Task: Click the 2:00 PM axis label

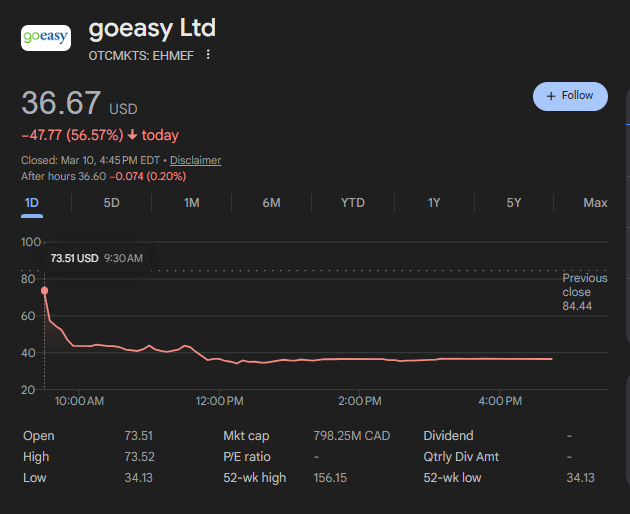Action: point(360,401)
